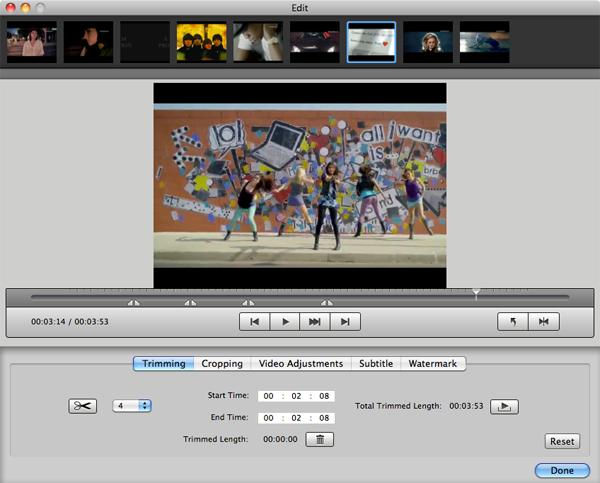Click the 00:03:14 / 00:03:53 time readout

(x=70, y=321)
